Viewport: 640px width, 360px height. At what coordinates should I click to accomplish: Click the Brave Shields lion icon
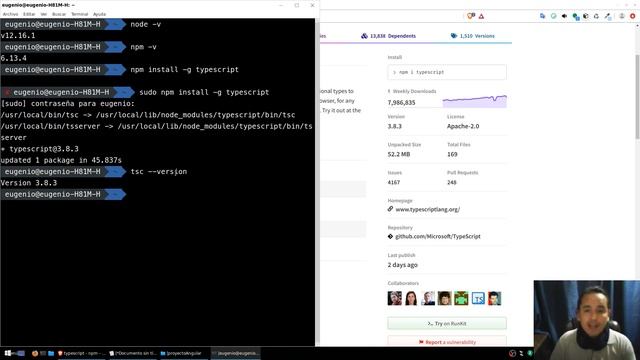pos(471,16)
